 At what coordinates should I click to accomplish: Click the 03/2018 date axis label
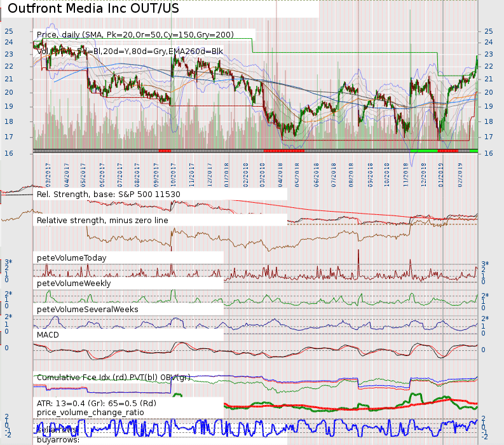262,175
